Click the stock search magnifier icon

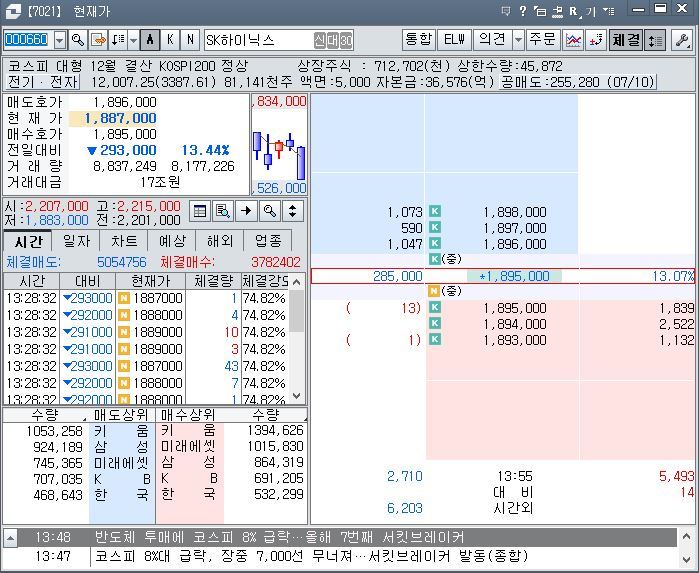(x=78, y=40)
